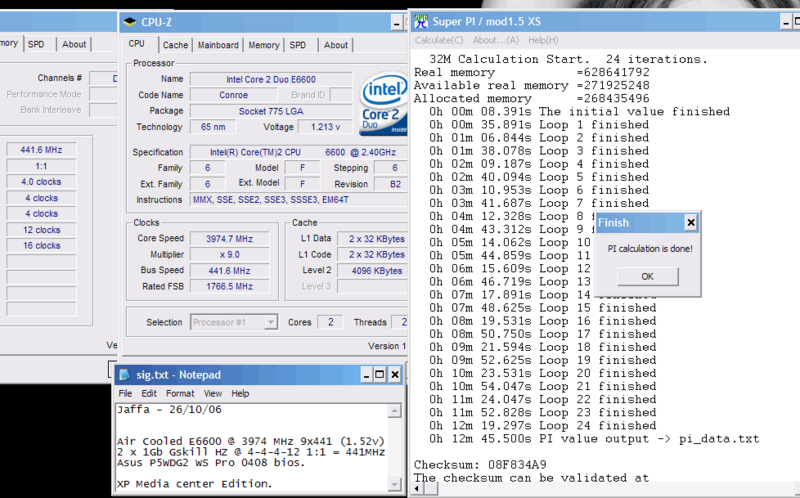Open the About tab in background CPU-Z window
Image resolution: width=800 pixels, height=498 pixels.
click(x=74, y=44)
